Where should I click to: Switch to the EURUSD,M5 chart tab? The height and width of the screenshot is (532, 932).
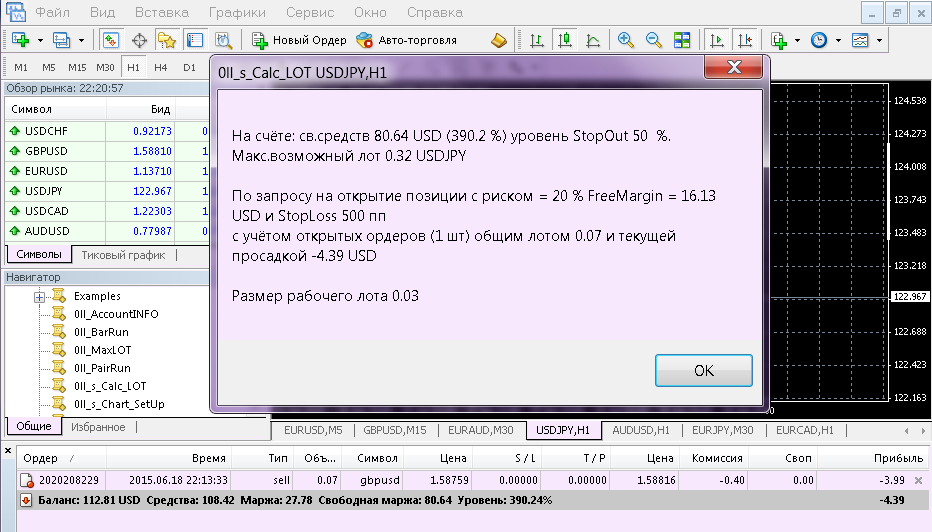click(313, 430)
